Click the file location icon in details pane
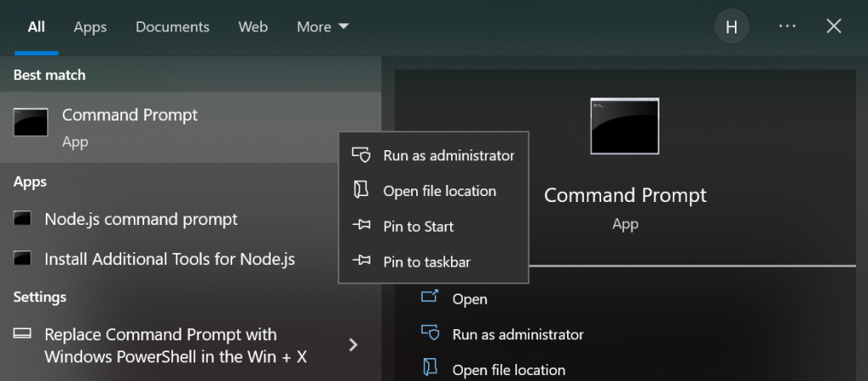Screen dimensions: 868x381 (430, 367)
